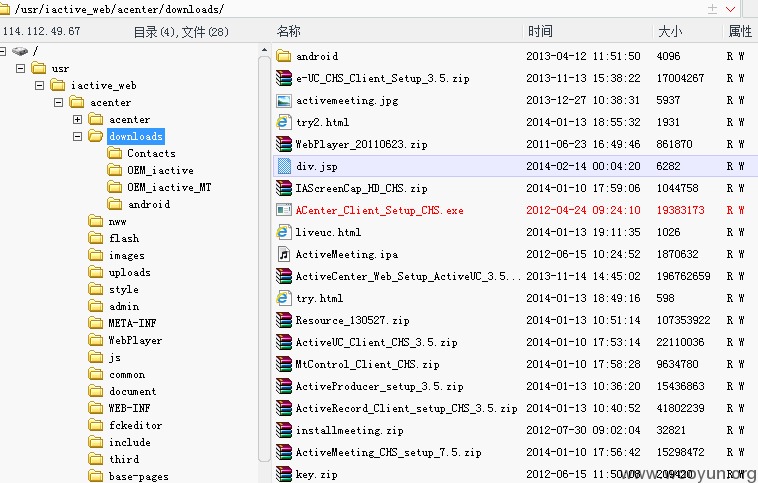This screenshot has height=483, width=758.
Task: Sort files by the 名称 column header
Action: click(x=289, y=31)
